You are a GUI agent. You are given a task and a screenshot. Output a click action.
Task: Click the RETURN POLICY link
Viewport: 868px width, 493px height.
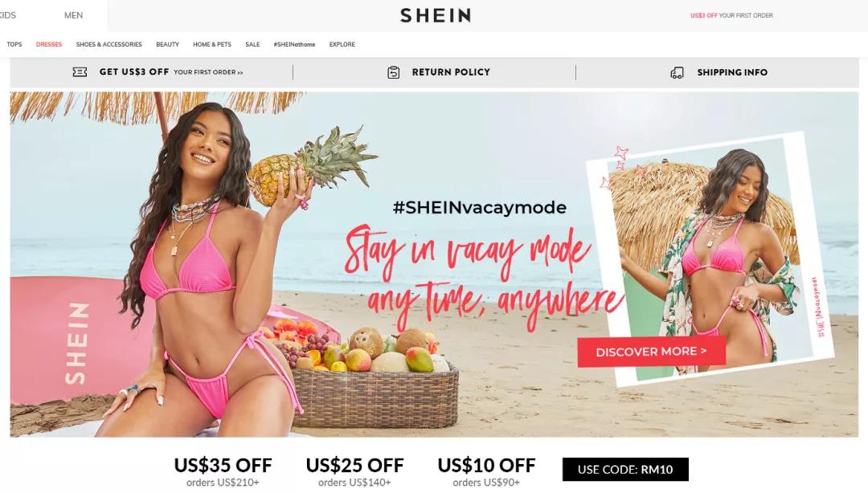451,72
